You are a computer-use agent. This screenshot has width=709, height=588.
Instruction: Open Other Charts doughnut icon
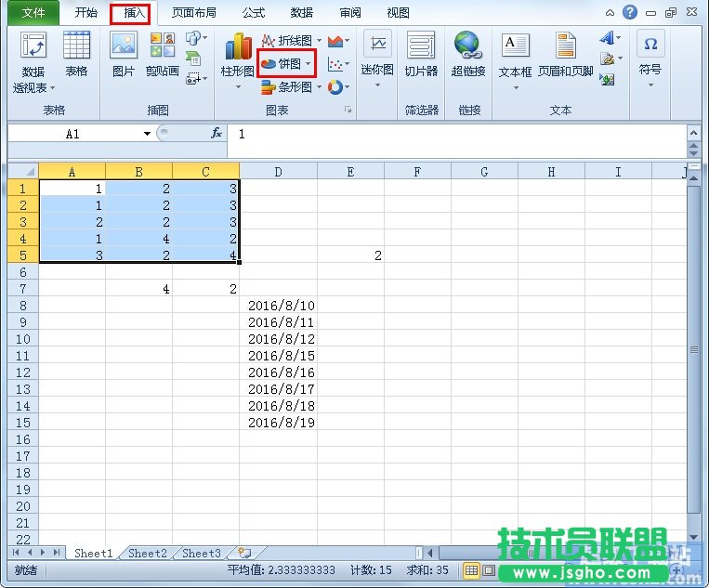338,86
